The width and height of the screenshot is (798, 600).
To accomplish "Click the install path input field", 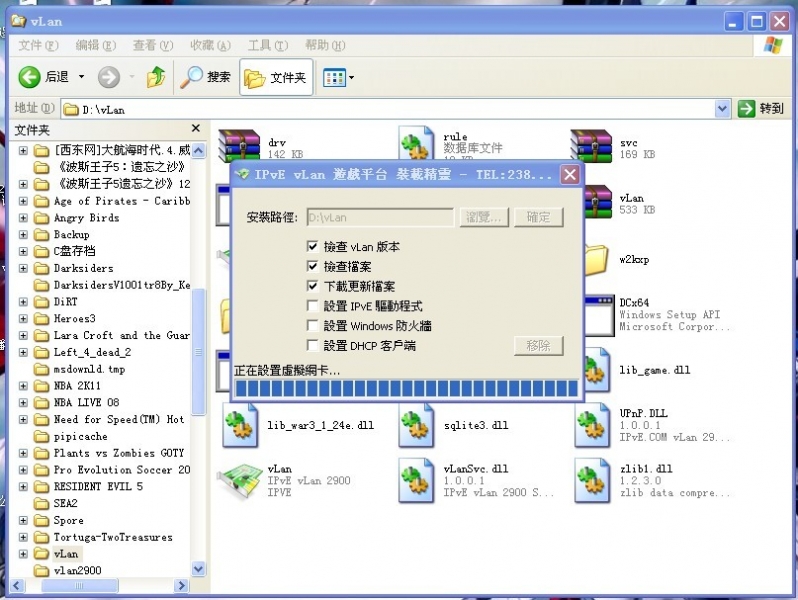I will point(380,217).
